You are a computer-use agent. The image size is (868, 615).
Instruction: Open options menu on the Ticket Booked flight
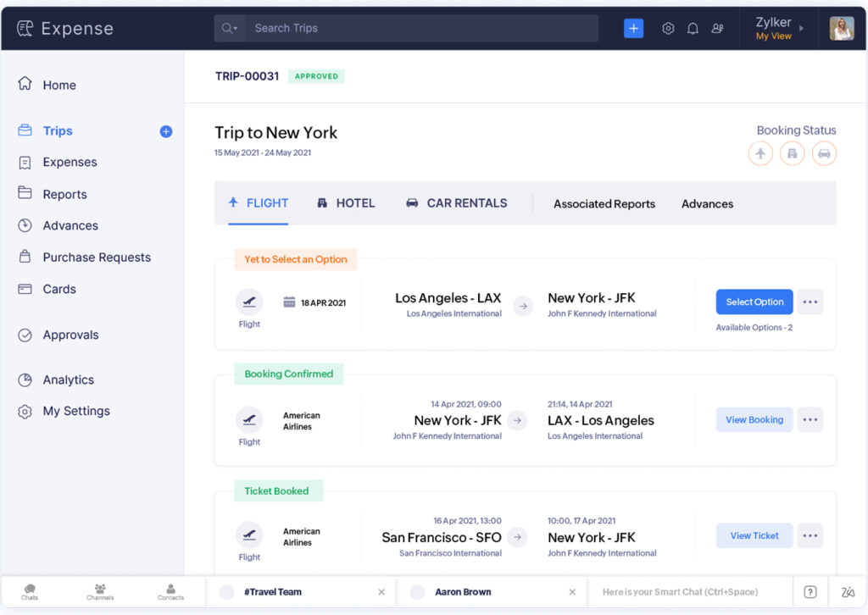point(810,535)
